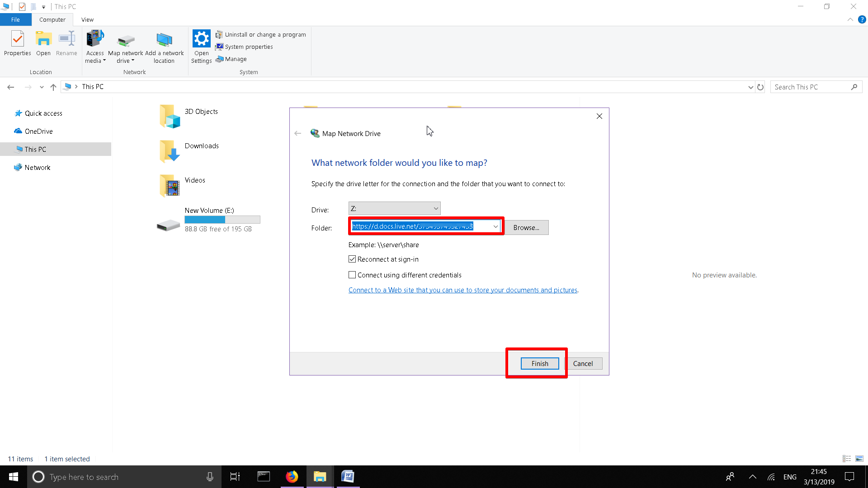This screenshot has height=488, width=868.
Task: Open the File menu tab
Action: point(15,20)
